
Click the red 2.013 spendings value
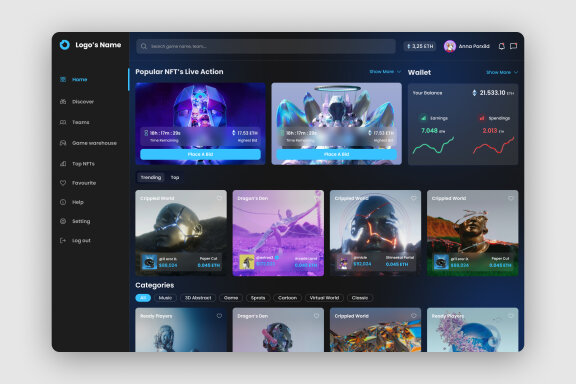(x=490, y=130)
